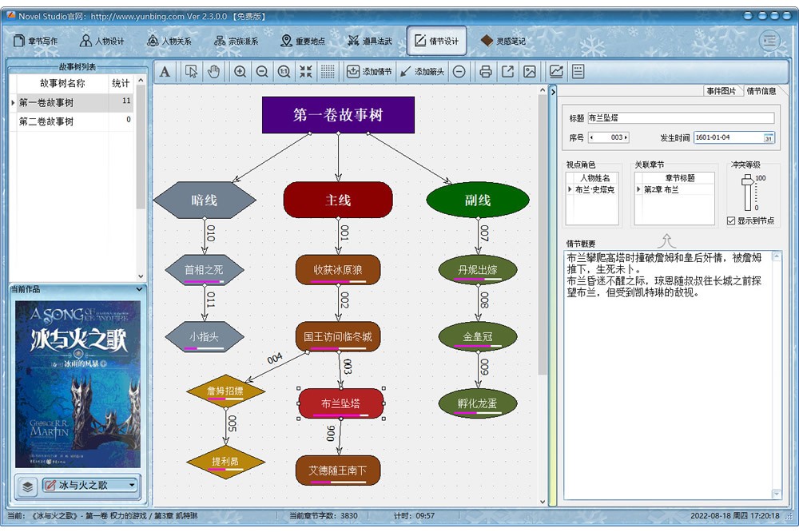
Task: Click the minus delete node icon
Action: click(459, 72)
